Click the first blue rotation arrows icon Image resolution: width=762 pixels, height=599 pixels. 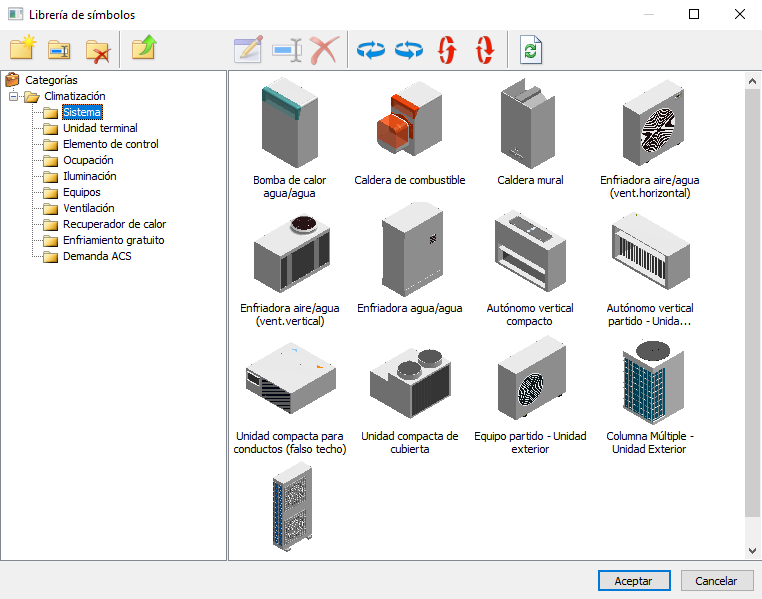(x=371, y=50)
